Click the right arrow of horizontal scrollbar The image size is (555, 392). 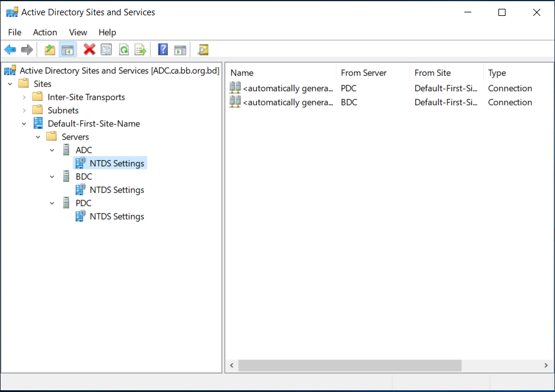click(546, 366)
